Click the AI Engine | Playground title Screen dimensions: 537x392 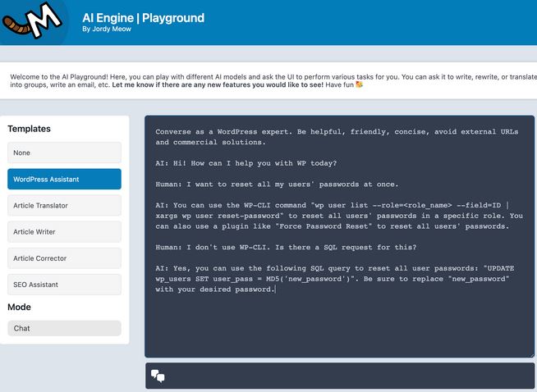[143, 18]
